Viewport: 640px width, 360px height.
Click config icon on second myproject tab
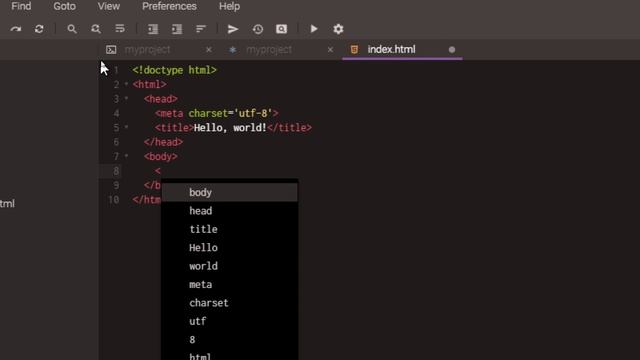pyautogui.click(x=232, y=50)
